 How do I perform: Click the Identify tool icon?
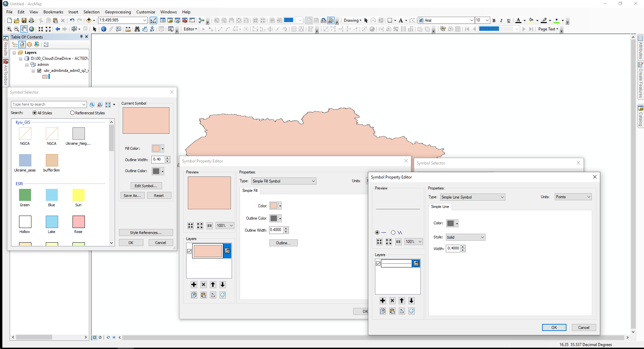click(x=104, y=29)
